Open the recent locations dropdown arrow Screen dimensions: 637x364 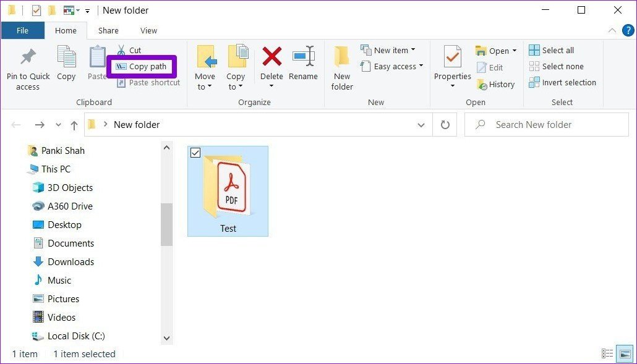(59, 125)
